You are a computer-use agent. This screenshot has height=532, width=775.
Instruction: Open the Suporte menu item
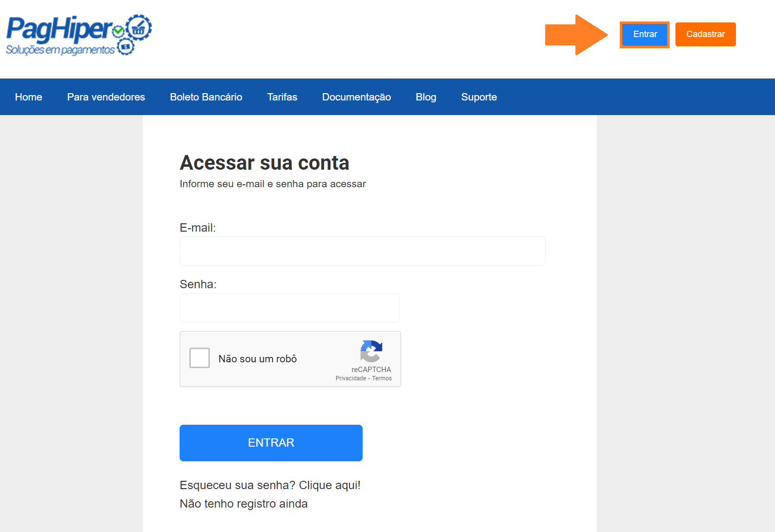479,97
